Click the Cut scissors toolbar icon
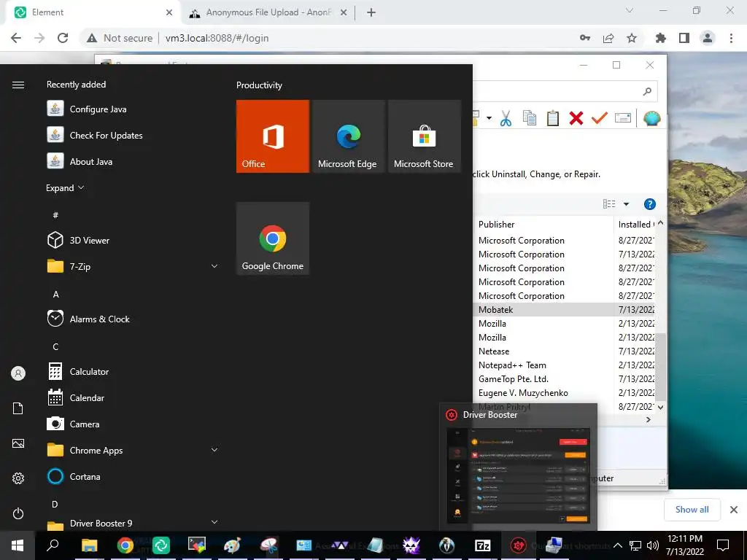Image resolution: width=747 pixels, height=560 pixels. [x=506, y=118]
